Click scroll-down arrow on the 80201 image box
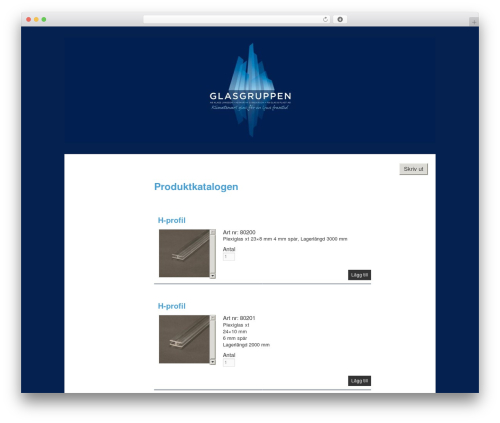 point(213,362)
